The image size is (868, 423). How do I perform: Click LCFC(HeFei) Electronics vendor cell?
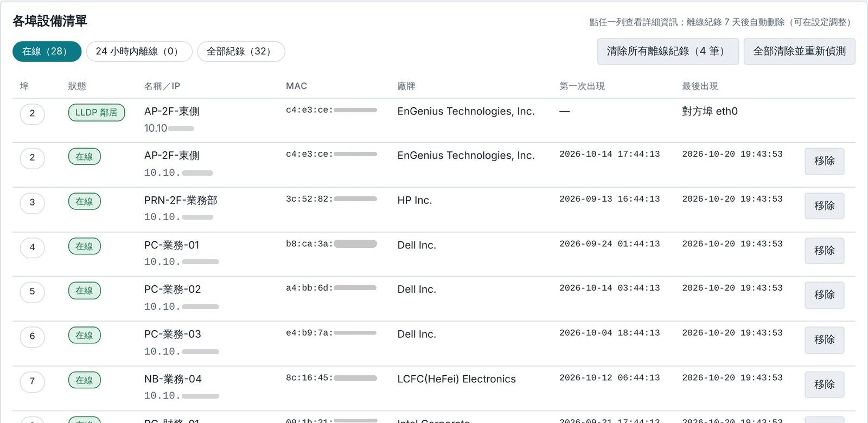point(456,379)
